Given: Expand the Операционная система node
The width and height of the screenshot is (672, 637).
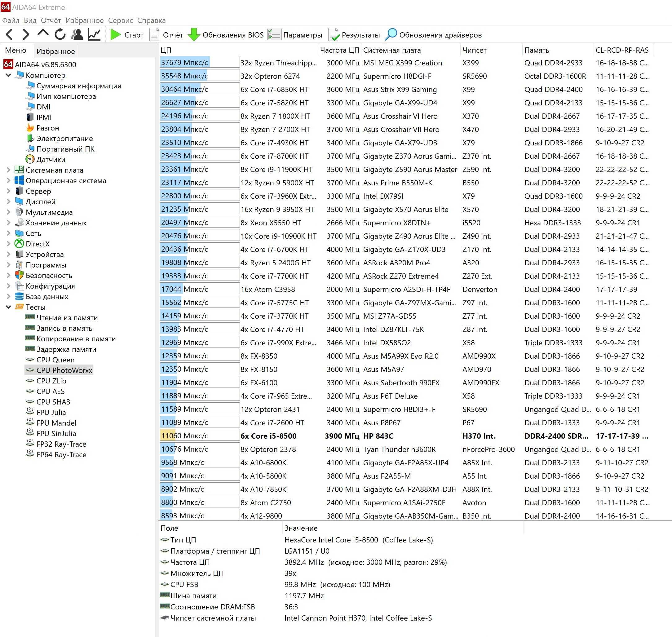Looking at the screenshot, I should click(x=8, y=180).
